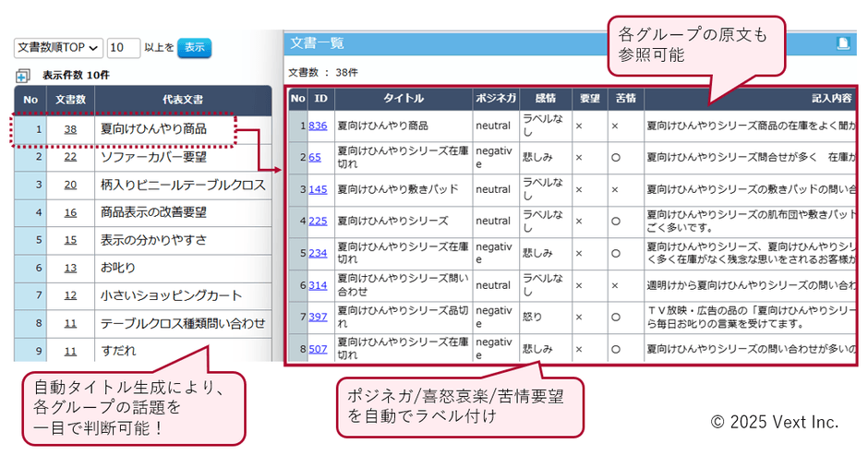Click the document icon in 文書一覧 header

842,43
